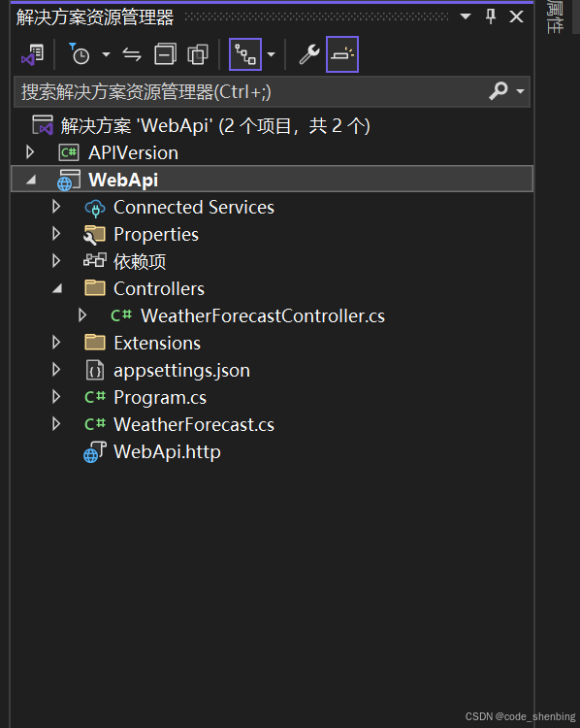Click the appsettings.json file icon
Viewport: 580px width, 728px height.
tap(95, 371)
